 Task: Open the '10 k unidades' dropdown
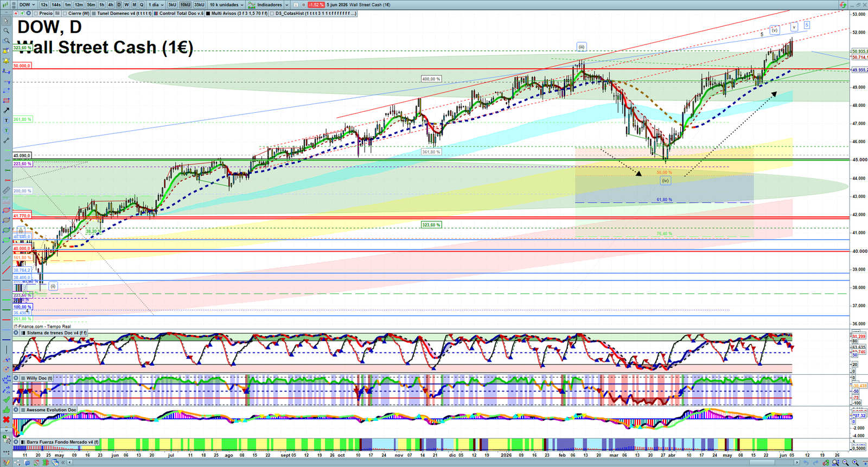(x=227, y=5)
